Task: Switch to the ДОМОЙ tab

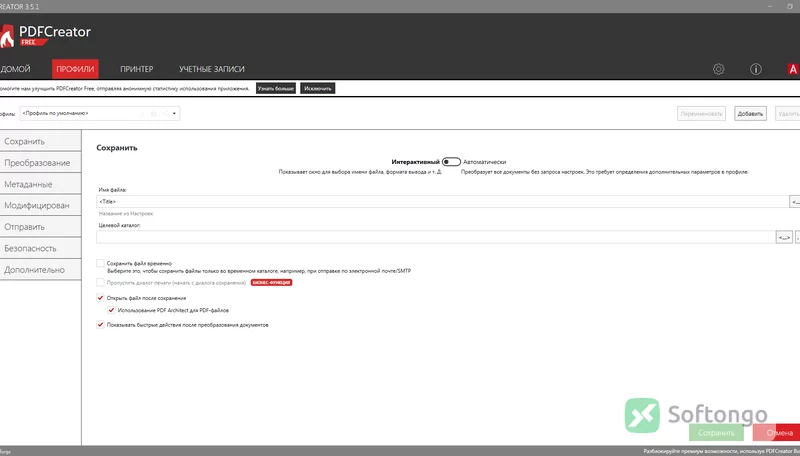Action: [x=15, y=69]
